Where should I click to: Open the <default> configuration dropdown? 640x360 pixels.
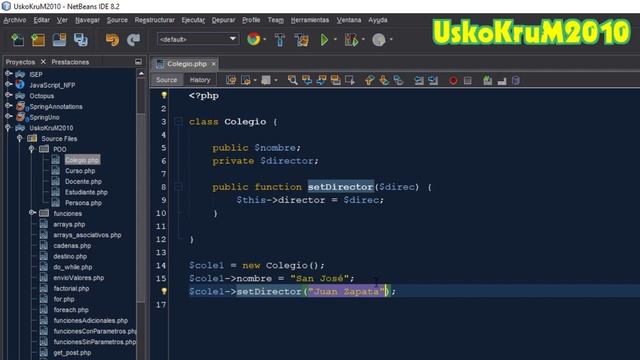(198, 39)
